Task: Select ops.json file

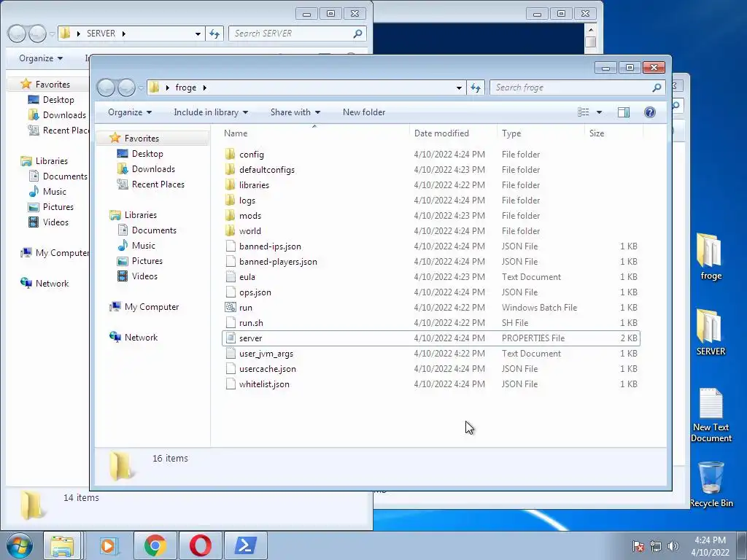Action: [x=431, y=292]
